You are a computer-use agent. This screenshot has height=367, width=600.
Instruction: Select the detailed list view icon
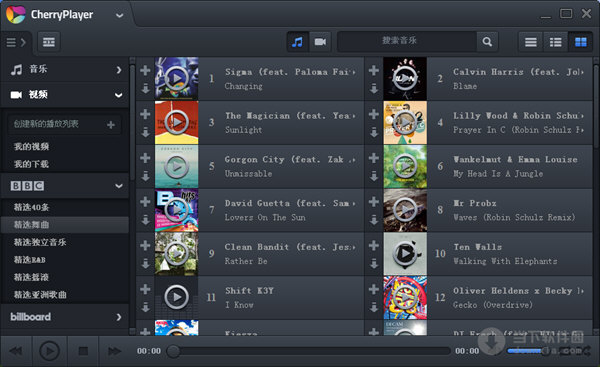(555, 42)
